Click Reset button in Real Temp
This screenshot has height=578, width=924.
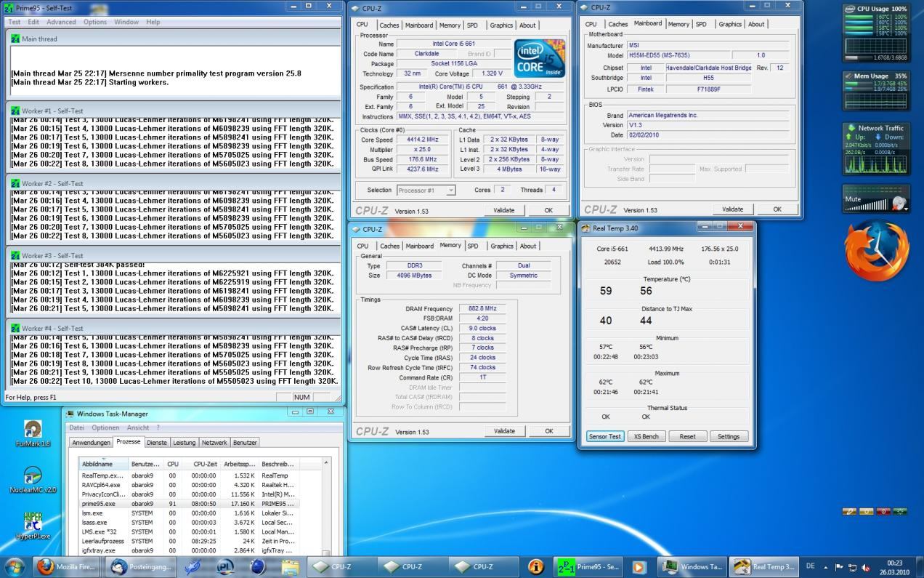click(687, 436)
